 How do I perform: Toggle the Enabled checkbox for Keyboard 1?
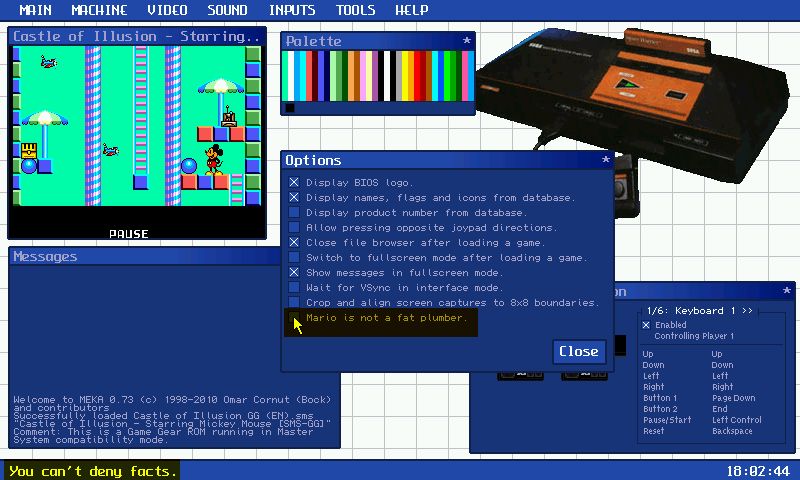[646, 325]
